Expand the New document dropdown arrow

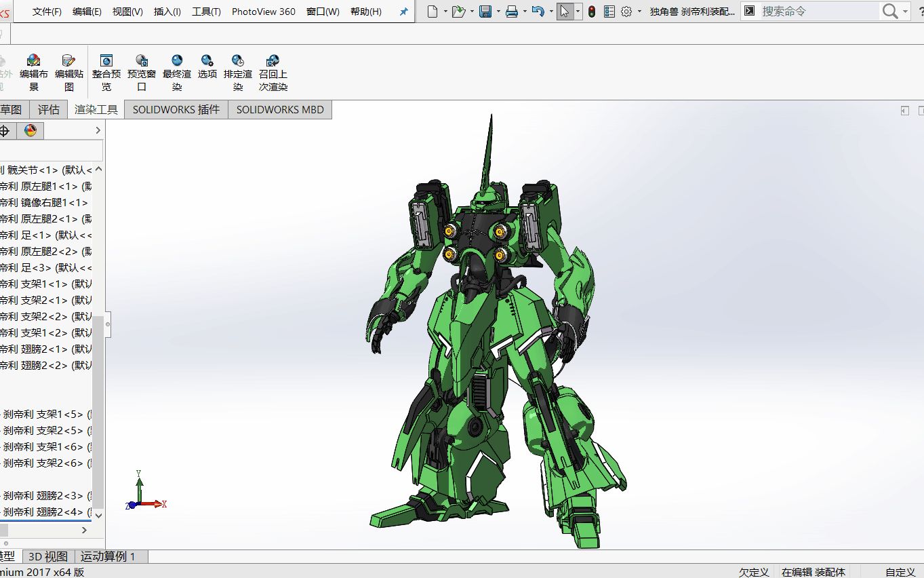pos(445,12)
